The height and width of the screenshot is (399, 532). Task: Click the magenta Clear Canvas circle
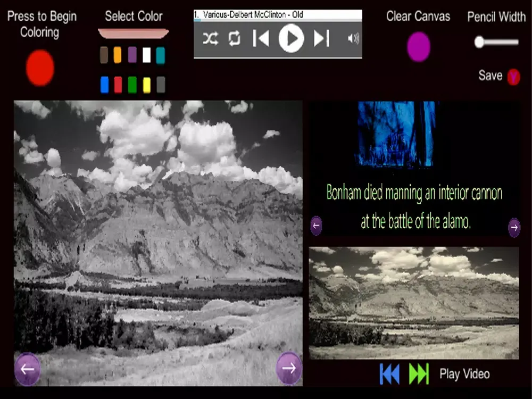(419, 47)
